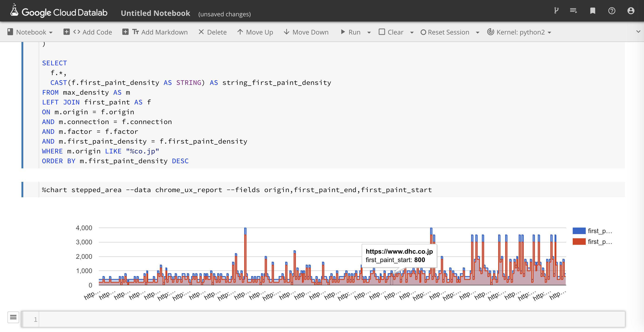Open the ungit branch icon in header
Image resolution: width=644 pixels, height=332 pixels.
(556, 11)
